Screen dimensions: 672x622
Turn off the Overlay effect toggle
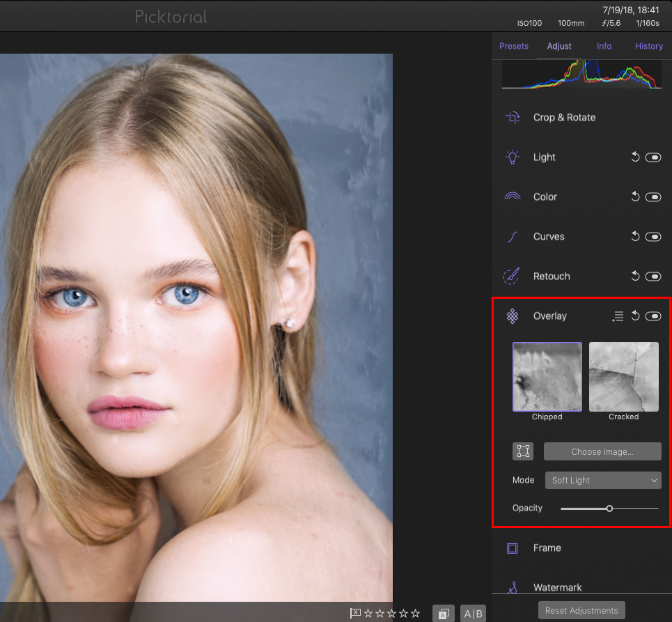tap(653, 316)
